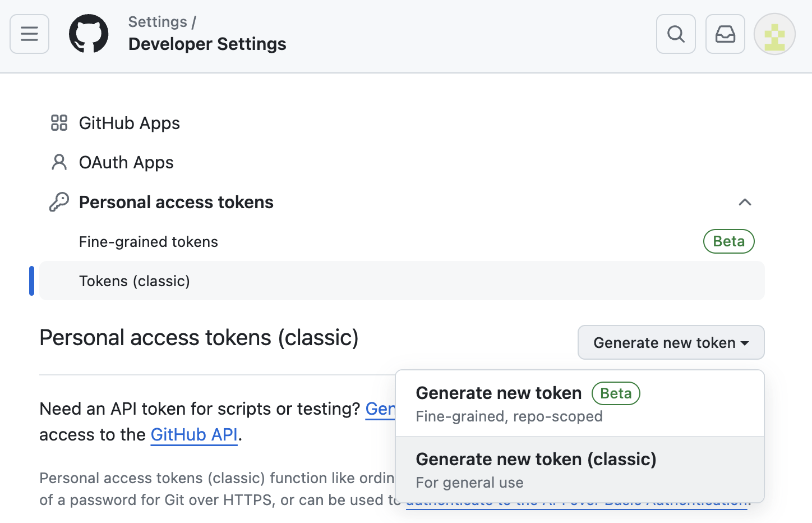The height and width of the screenshot is (523, 812).
Task: Click the Personal access tokens heading label
Action: tap(176, 202)
